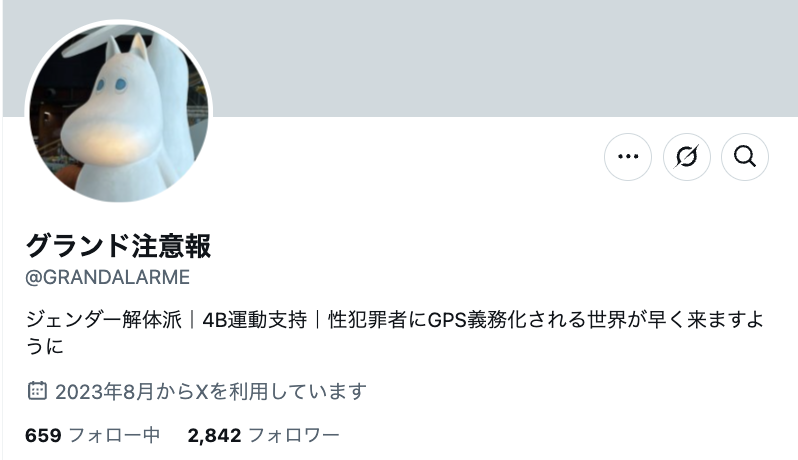Viewport: 798px width, 460px height.
Task: Click the 2,842 follower count number
Action: tap(214, 436)
